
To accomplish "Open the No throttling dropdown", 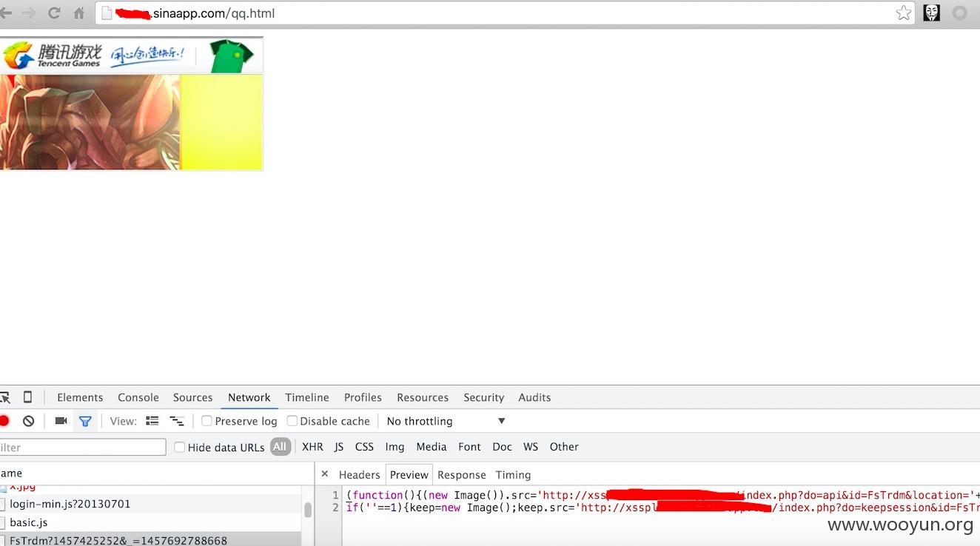I will click(x=446, y=421).
